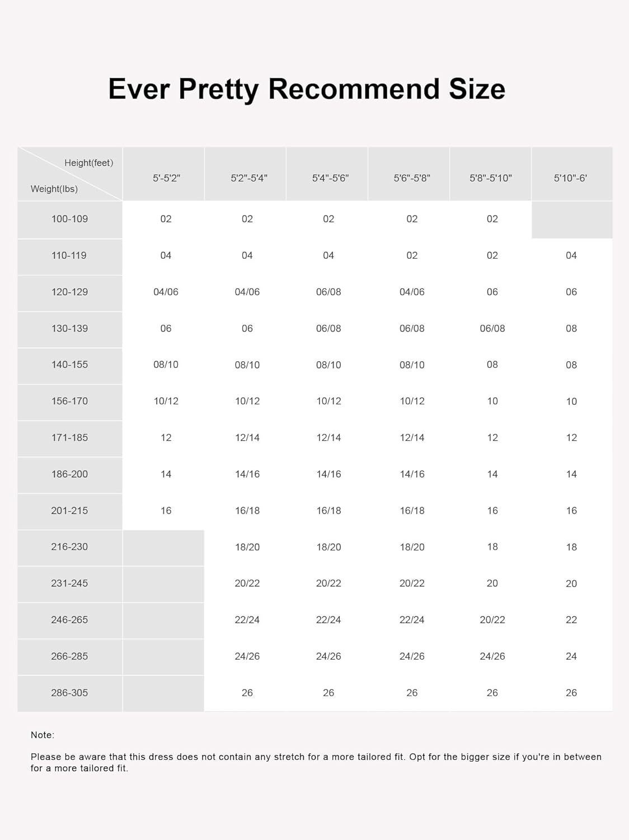Viewport: 629px width, 840px height.
Task: Select the 5'4"-5'6" height column header
Action: click(x=330, y=178)
